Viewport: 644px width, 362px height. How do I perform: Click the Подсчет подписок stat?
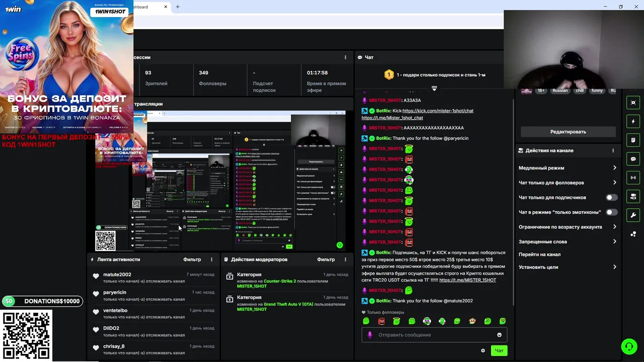point(265,81)
